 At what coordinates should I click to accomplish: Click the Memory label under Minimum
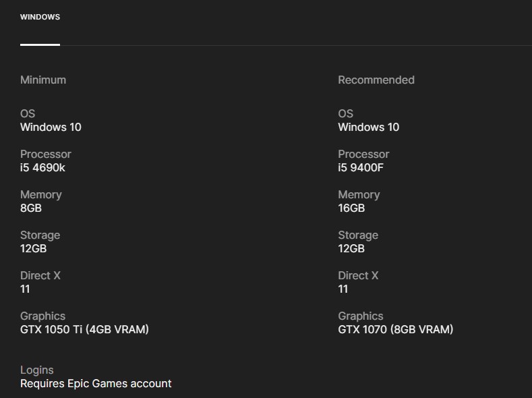[x=41, y=194]
